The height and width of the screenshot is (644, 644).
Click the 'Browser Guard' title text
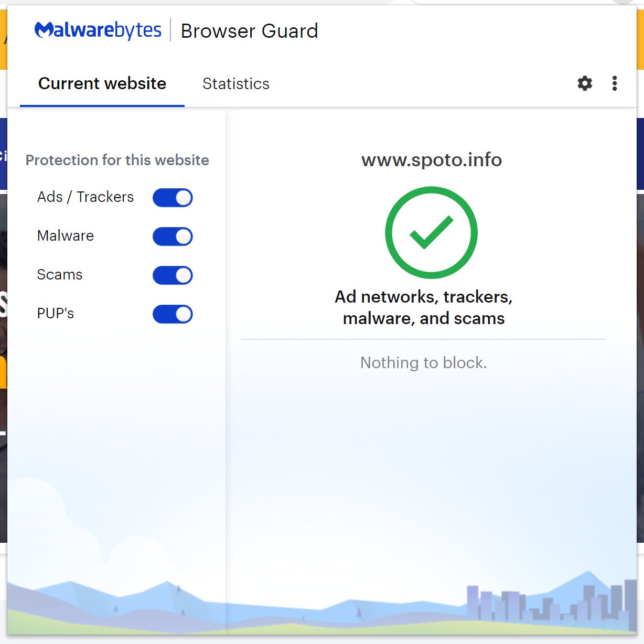pos(250,31)
